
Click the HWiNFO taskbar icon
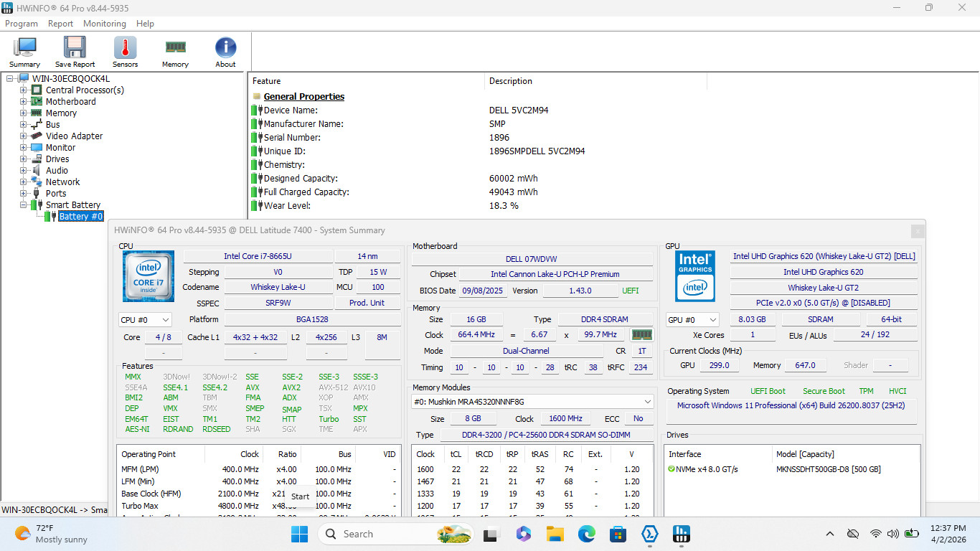pyautogui.click(x=682, y=534)
